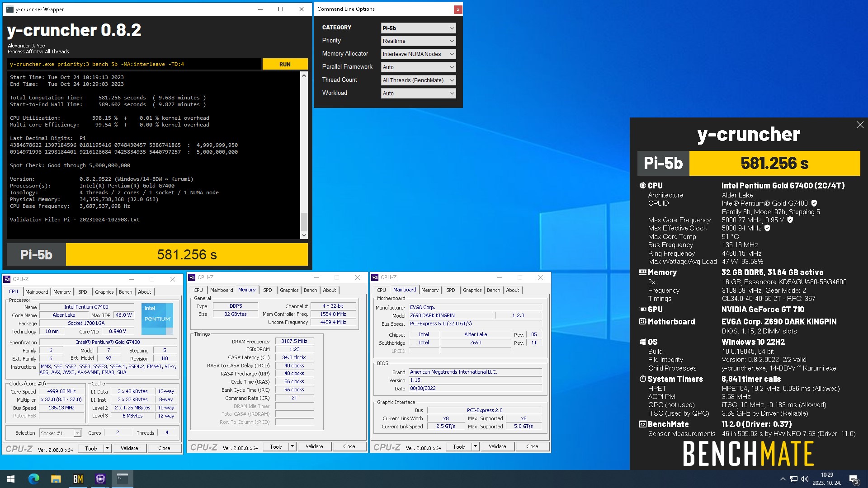
Task: Click Validate in first CPU-Z window
Action: click(x=129, y=448)
